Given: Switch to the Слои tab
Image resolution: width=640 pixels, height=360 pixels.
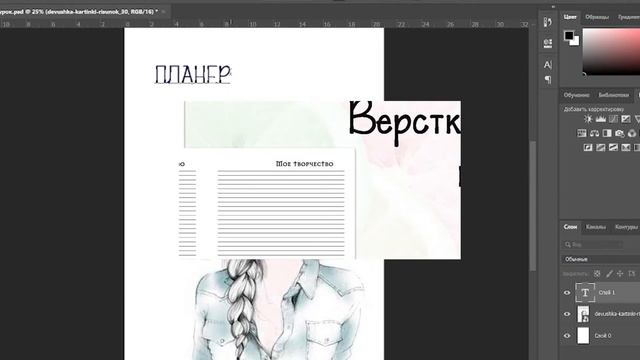Looking at the screenshot, I should click(571, 227).
